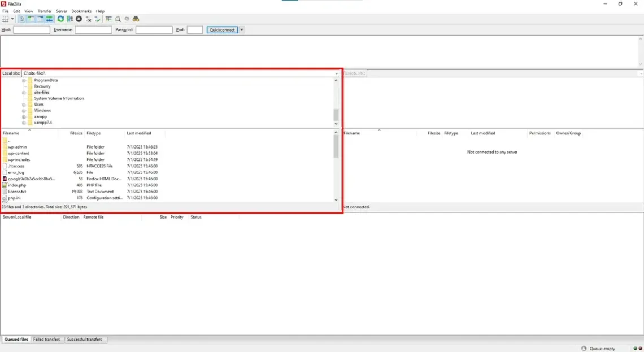Expand the xampp folder in the tree

(23, 116)
